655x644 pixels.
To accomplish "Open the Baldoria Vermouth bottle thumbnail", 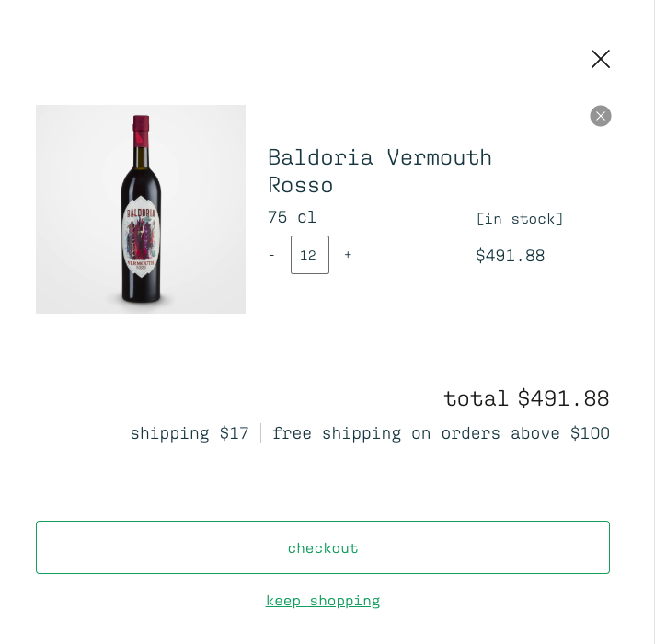I will click(x=141, y=209).
